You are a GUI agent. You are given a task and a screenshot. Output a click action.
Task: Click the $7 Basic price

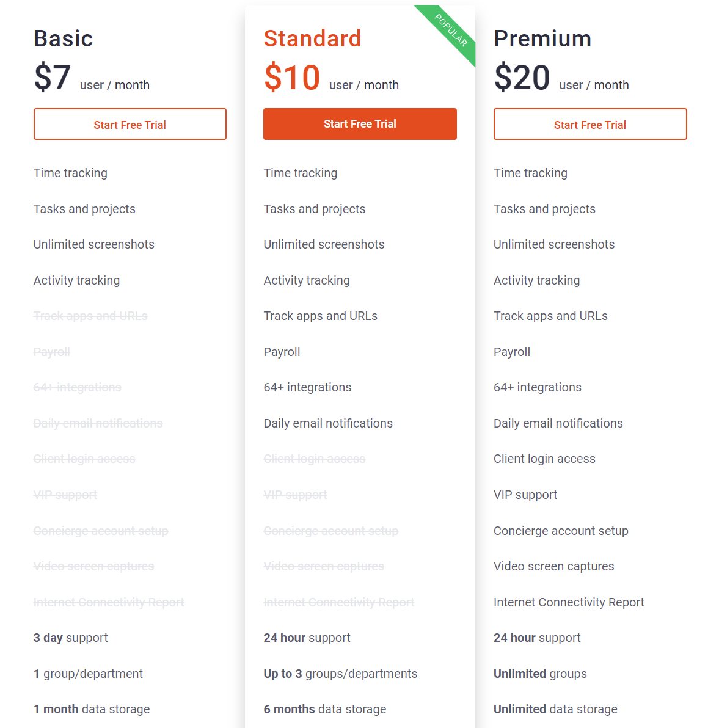(x=53, y=78)
